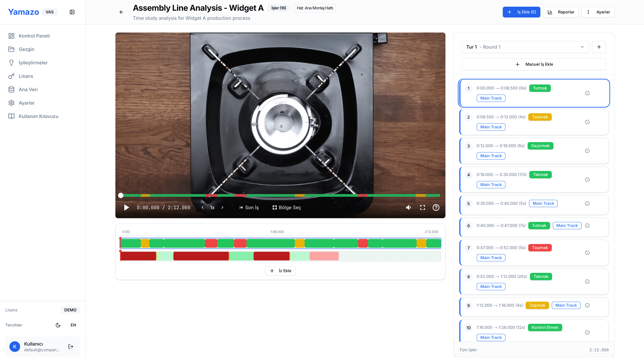Open Lisans from the sidebar

26,76
